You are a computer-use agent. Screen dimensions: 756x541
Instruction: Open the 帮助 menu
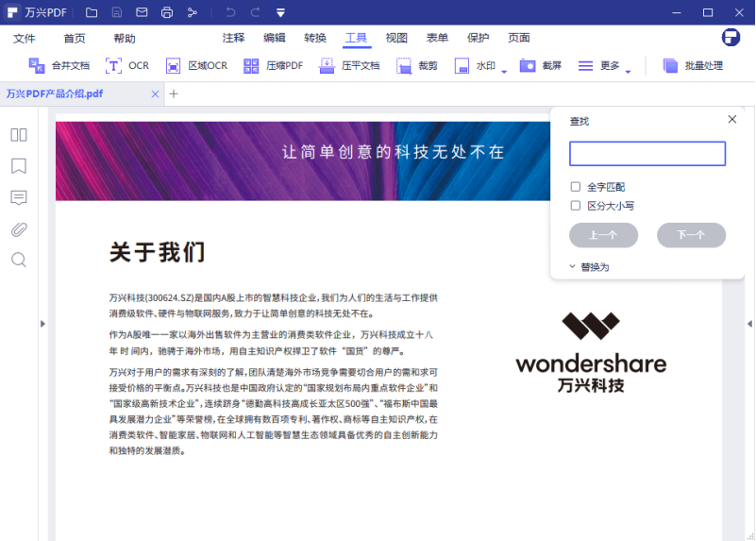pyautogui.click(x=125, y=39)
